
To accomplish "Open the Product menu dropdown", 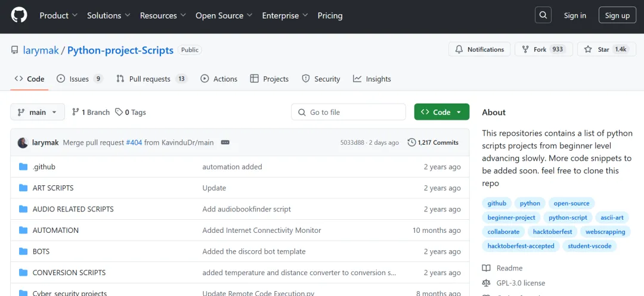I will (x=58, y=15).
